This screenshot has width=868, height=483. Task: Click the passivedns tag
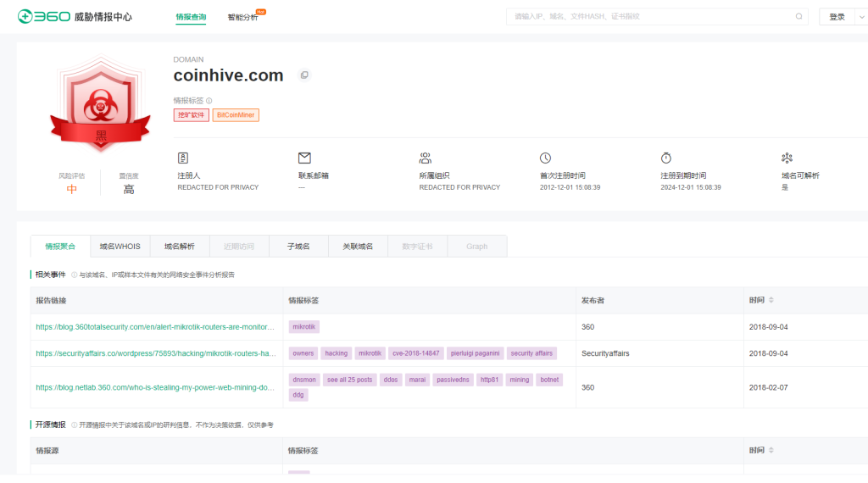coord(453,380)
